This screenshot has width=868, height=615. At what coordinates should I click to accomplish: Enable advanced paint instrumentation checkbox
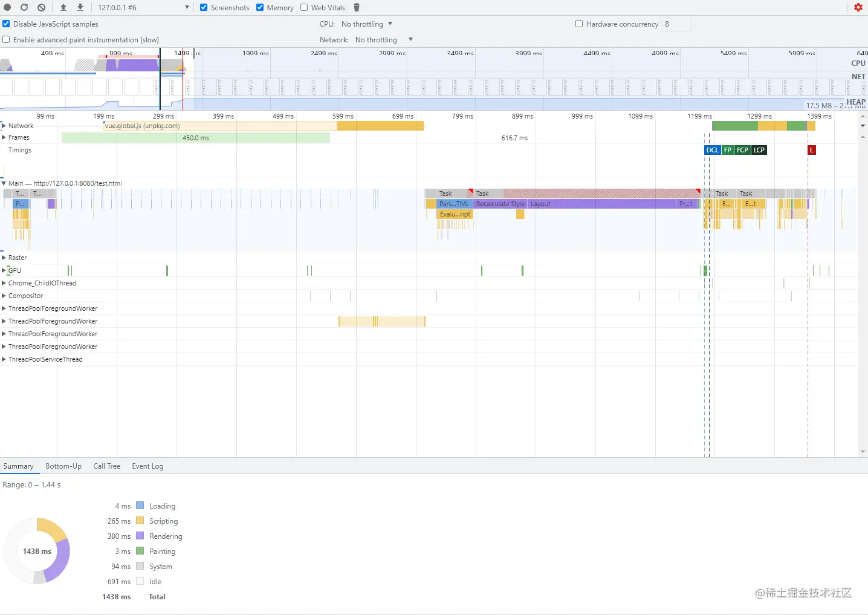click(x=6, y=39)
